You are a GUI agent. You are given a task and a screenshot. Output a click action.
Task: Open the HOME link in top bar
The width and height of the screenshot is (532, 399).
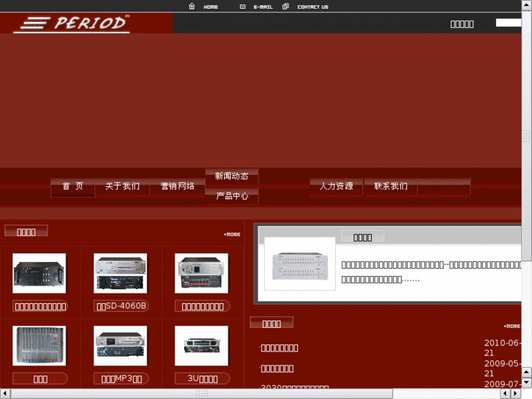pos(211,7)
